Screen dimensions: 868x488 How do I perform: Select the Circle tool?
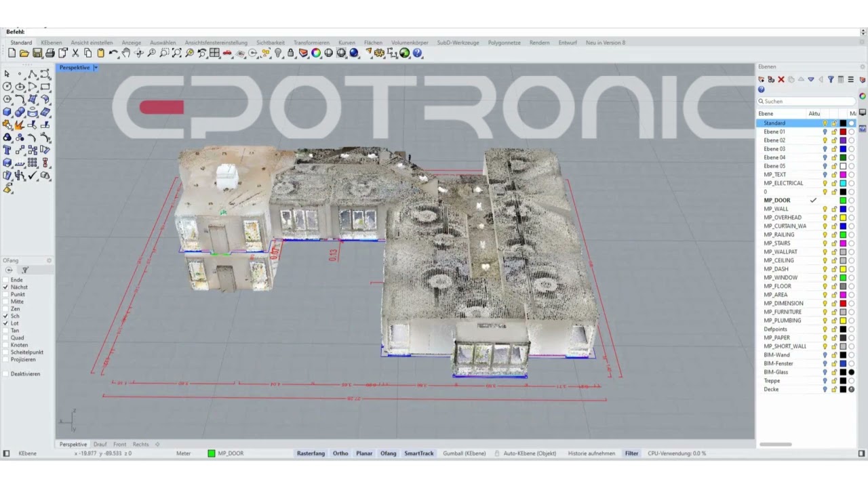point(7,86)
